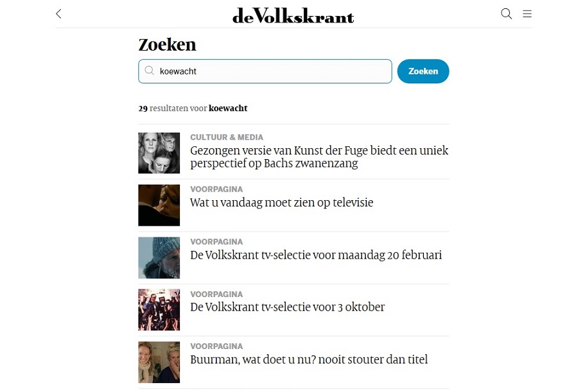Click the blue Zoeken button
Image resolution: width=587 pixels, height=392 pixels.
click(x=423, y=71)
